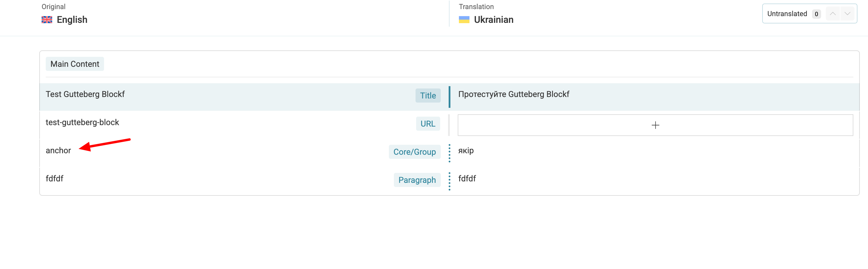The height and width of the screenshot is (269, 868).
Task: Click the Paragraph block tag
Action: [417, 180]
